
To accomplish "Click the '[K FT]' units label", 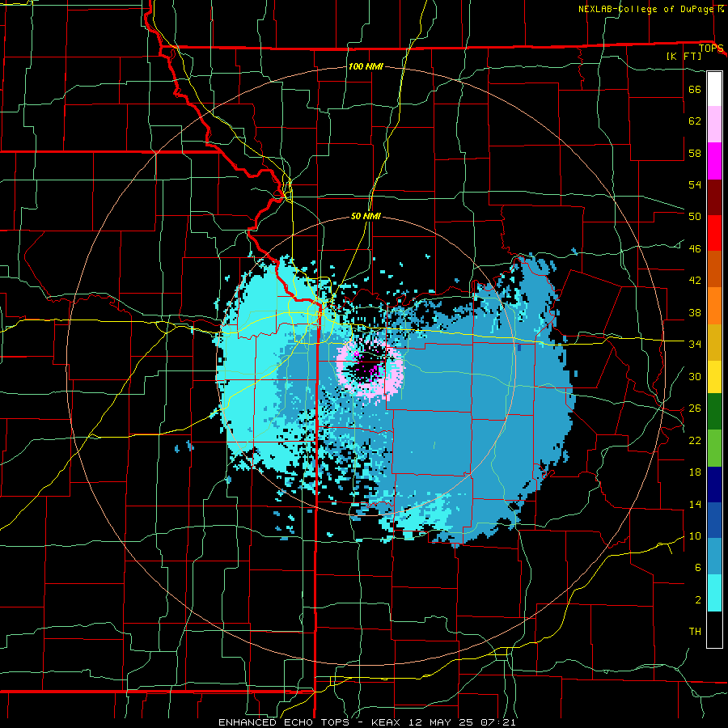I will tap(684, 56).
